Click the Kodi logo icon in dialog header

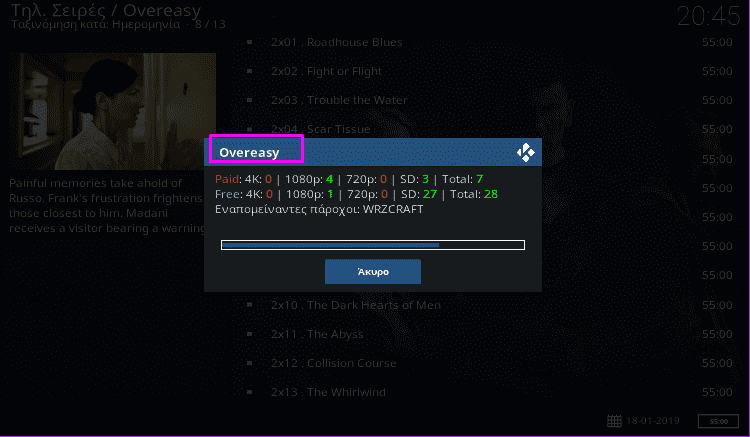[526, 153]
